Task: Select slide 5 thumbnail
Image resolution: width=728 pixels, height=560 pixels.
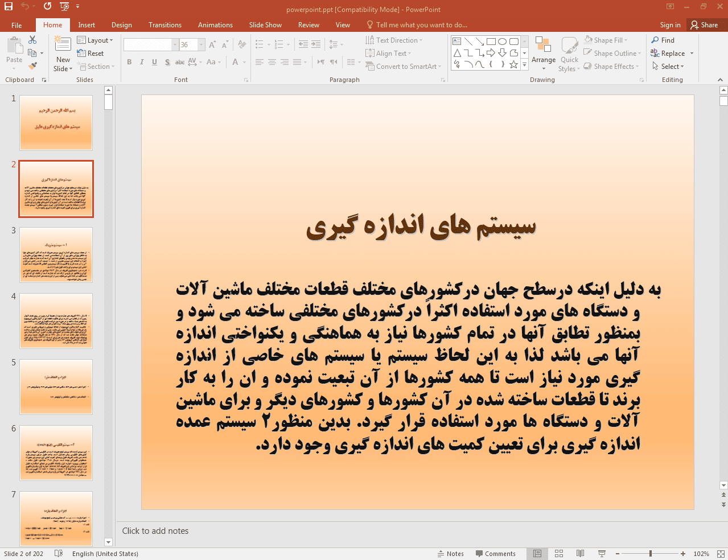Action: [56, 387]
